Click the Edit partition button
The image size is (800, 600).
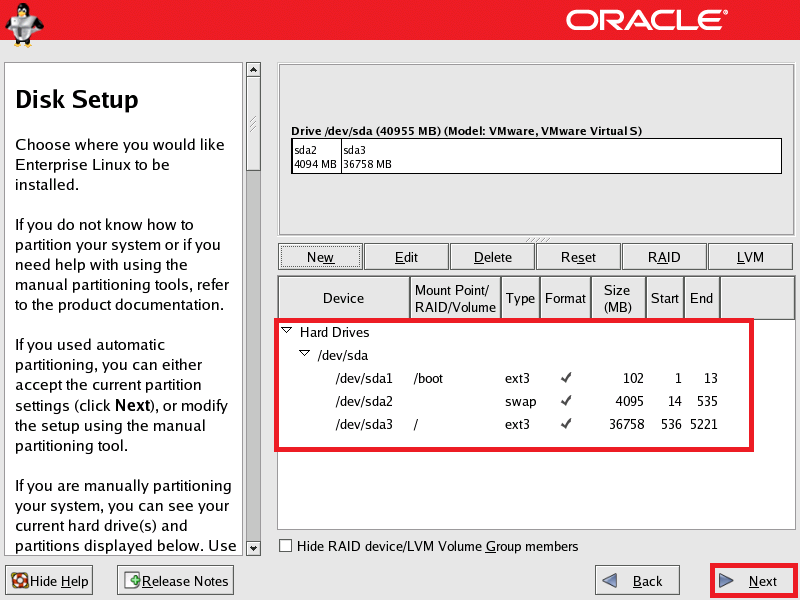[x=406, y=257]
